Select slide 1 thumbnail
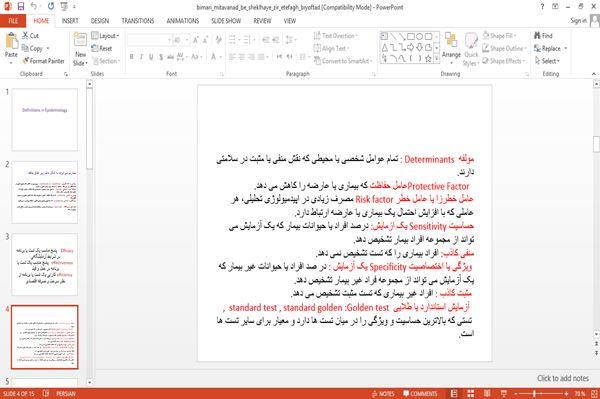 click(44, 119)
